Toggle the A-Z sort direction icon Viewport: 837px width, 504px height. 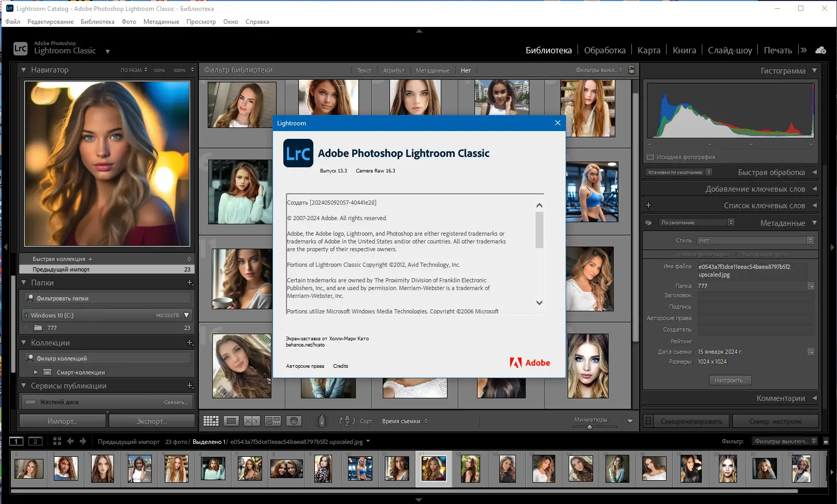347,421
